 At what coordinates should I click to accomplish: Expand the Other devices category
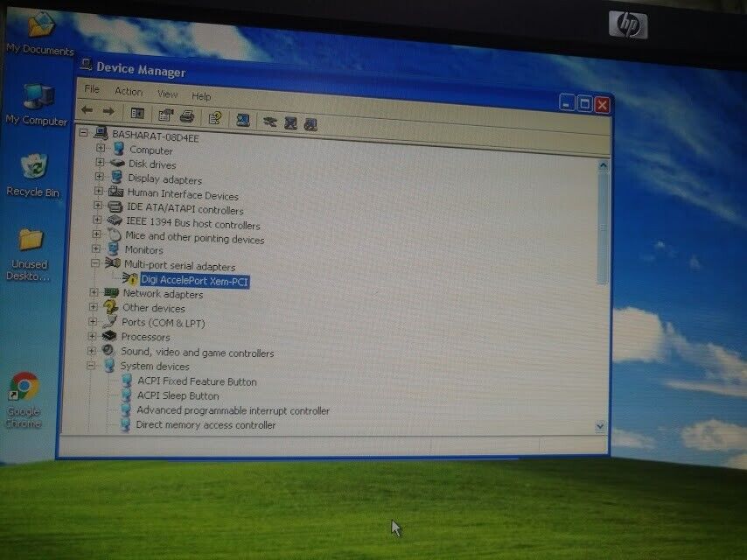[94, 306]
